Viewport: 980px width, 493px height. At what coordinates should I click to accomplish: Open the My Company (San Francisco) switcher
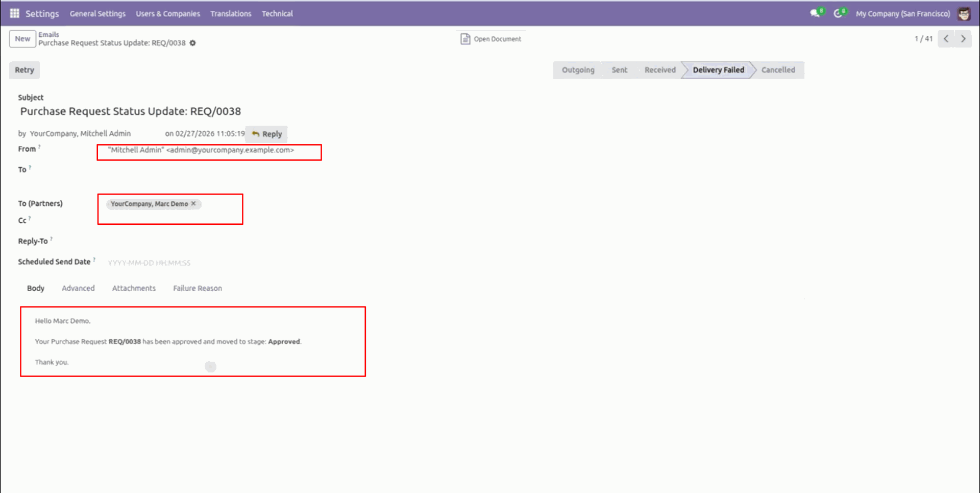902,14
